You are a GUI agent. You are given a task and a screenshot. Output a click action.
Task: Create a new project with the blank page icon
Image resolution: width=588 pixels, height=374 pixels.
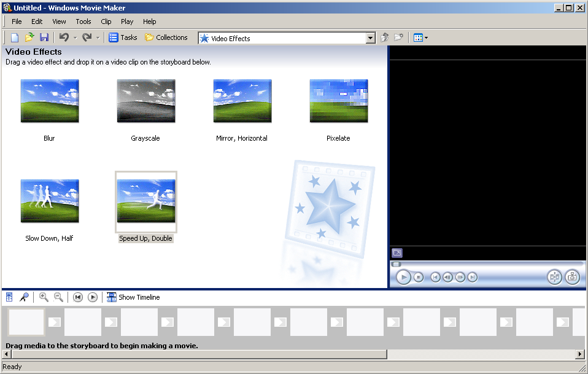point(15,37)
